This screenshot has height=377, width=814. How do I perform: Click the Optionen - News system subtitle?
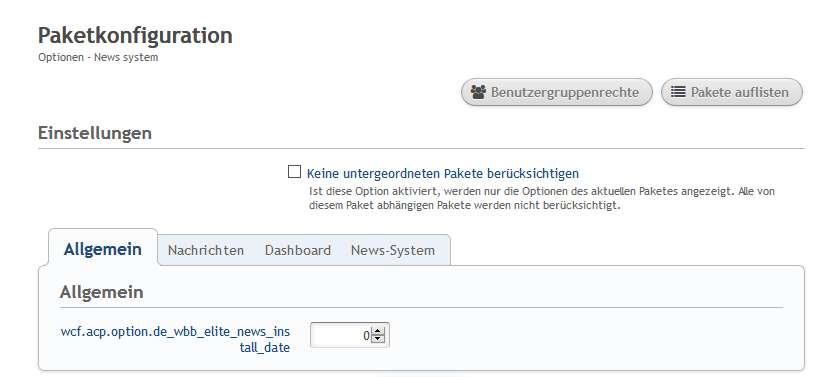point(98,57)
